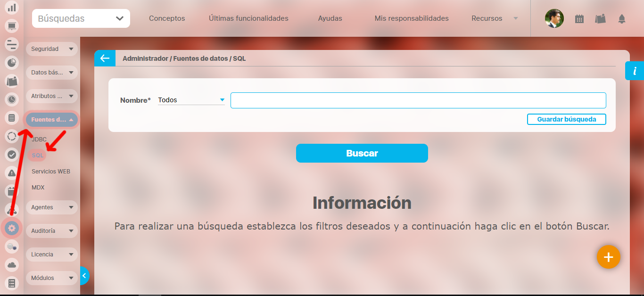
Task: Collapse the side menu with blue chevron
Action: pos(84,276)
